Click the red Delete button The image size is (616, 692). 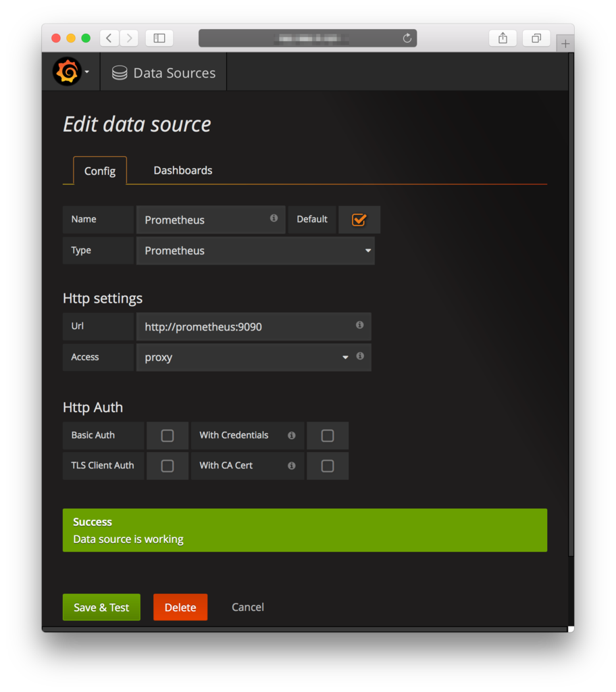click(x=180, y=608)
